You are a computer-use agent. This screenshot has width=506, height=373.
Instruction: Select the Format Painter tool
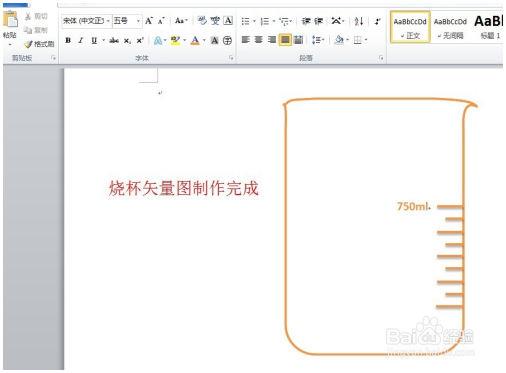tap(39, 44)
